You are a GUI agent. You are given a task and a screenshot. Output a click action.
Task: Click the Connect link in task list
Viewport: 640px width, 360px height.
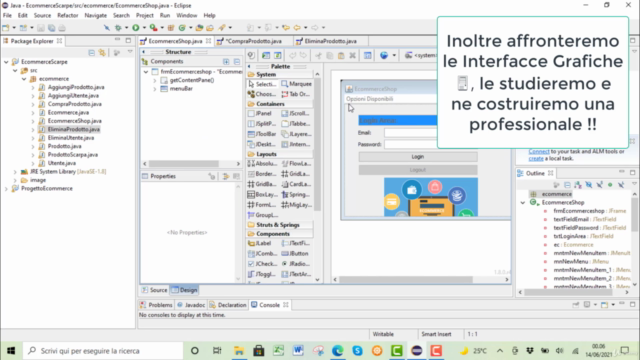click(x=539, y=151)
